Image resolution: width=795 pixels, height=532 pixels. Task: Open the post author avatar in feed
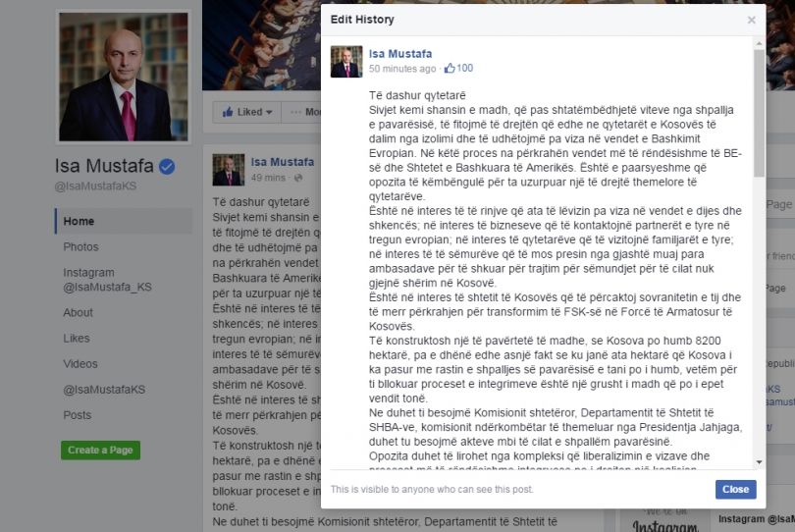tap(228, 170)
